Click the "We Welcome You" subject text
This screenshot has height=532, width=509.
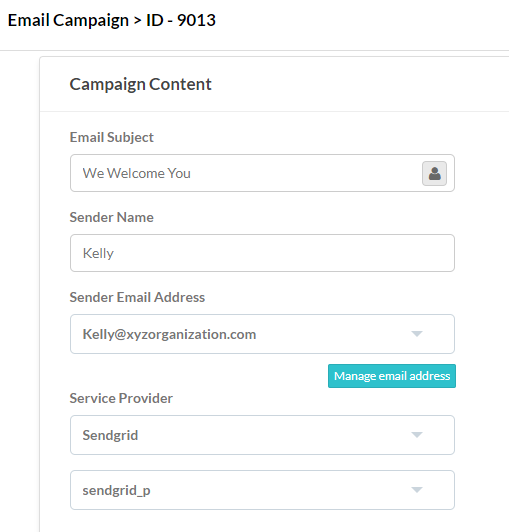(136, 173)
